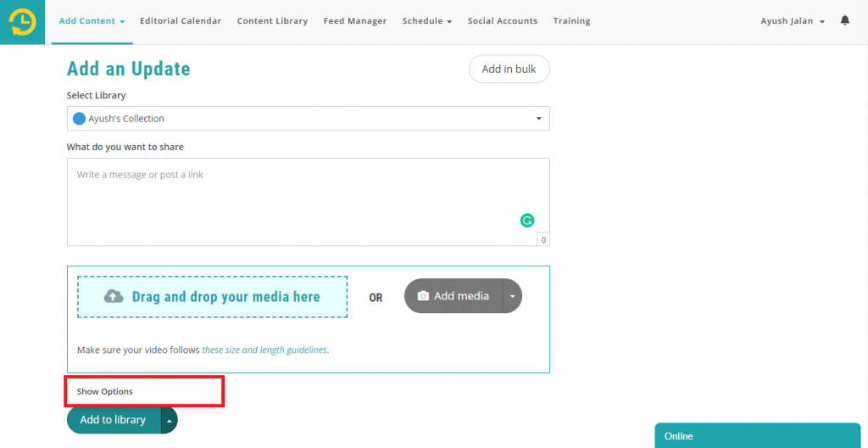Click the blue circle beside Ayush's Collection
The width and height of the screenshot is (868, 448).
(x=79, y=119)
